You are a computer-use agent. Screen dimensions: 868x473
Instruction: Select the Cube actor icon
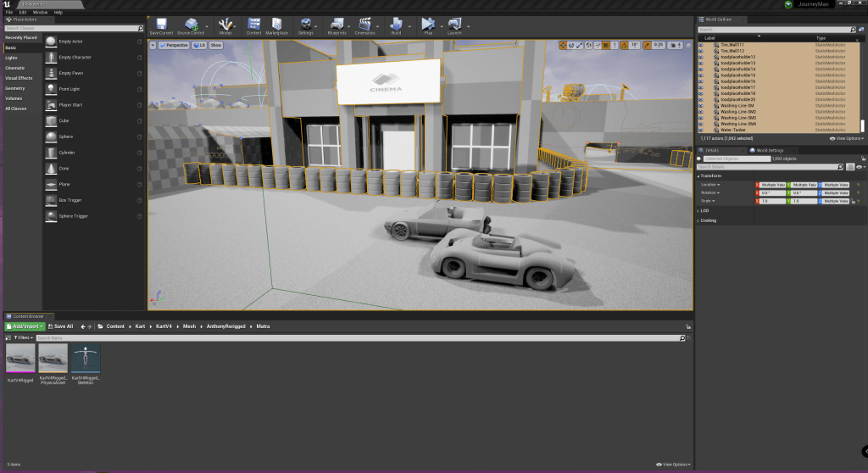point(52,121)
